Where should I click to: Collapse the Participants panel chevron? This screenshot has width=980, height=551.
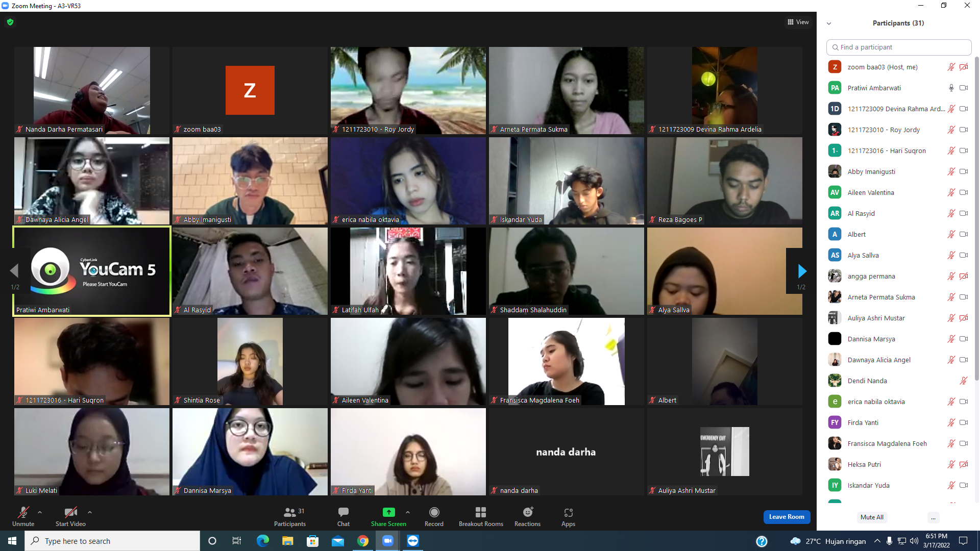(x=829, y=23)
